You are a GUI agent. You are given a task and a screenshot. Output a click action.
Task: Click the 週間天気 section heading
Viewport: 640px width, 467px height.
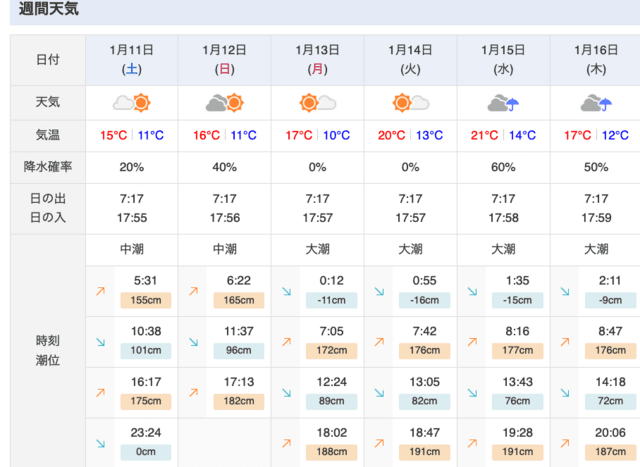click(x=49, y=10)
